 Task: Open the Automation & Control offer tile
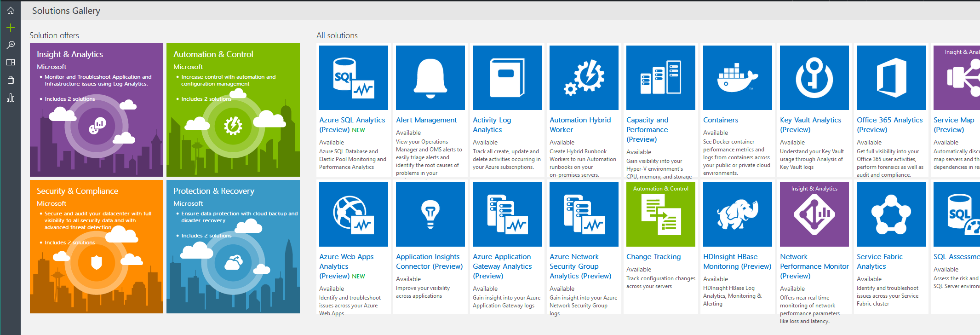[x=233, y=110]
